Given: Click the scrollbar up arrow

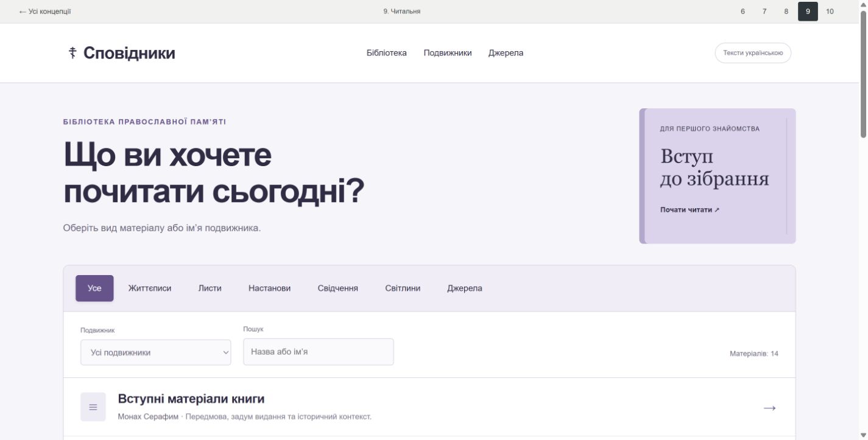Looking at the screenshot, I should coord(863,4).
